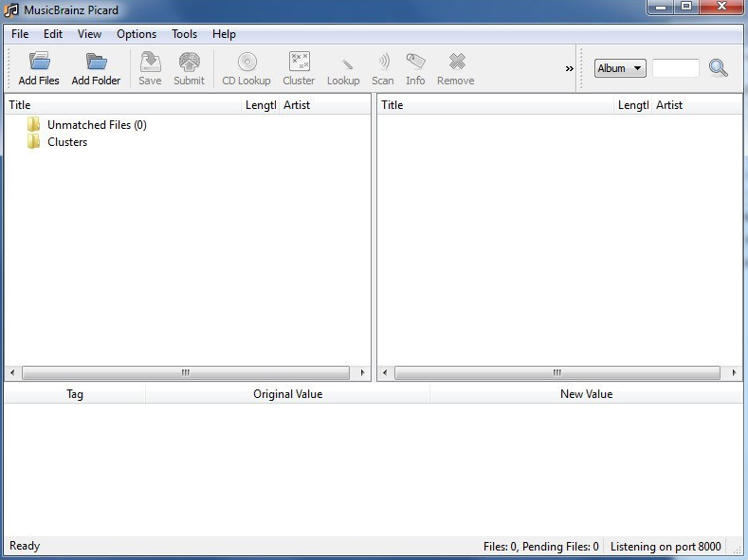The image size is (748, 560).
Task: Sort right pane by Artist column
Action: click(x=697, y=105)
